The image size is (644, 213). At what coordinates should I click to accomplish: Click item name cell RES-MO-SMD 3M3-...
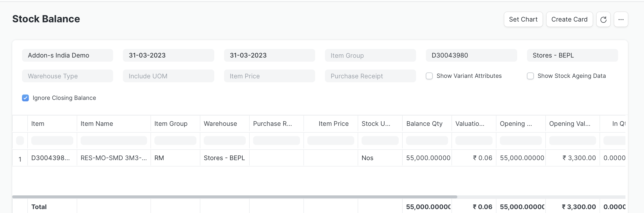click(114, 158)
